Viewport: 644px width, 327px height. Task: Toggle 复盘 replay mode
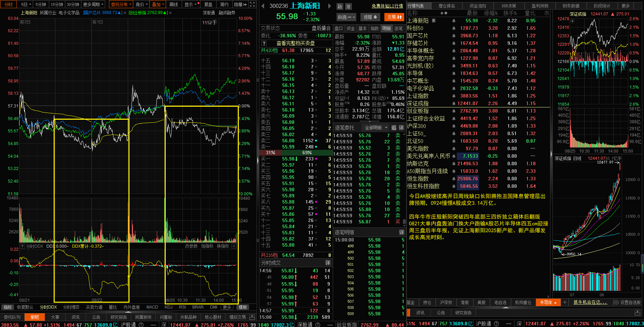tap(208, 4)
